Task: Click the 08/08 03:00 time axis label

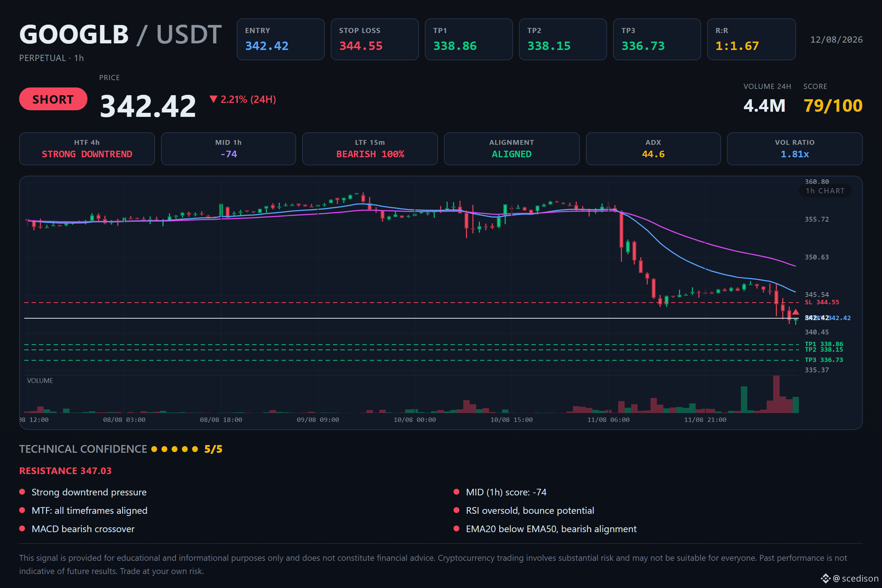Action: (x=124, y=420)
